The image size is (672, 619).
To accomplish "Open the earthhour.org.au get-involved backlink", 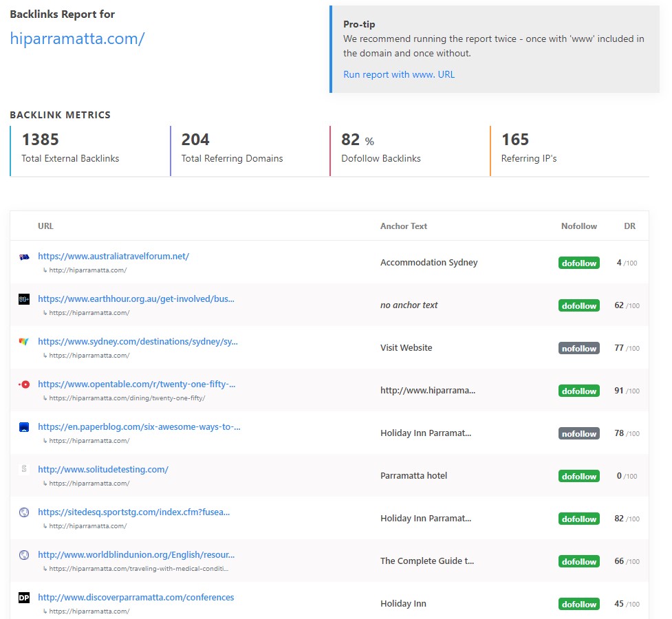I will (136, 298).
